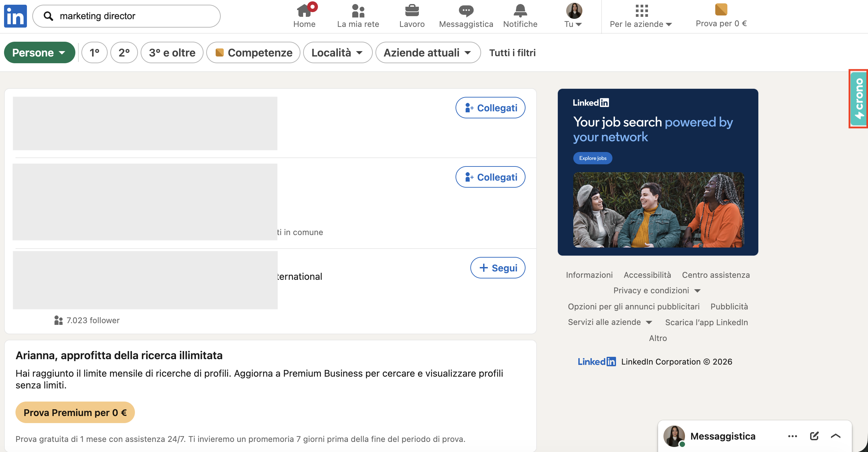This screenshot has height=452, width=868.
Task: Open the Per le aziende menu
Action: (x=641, y=16)
